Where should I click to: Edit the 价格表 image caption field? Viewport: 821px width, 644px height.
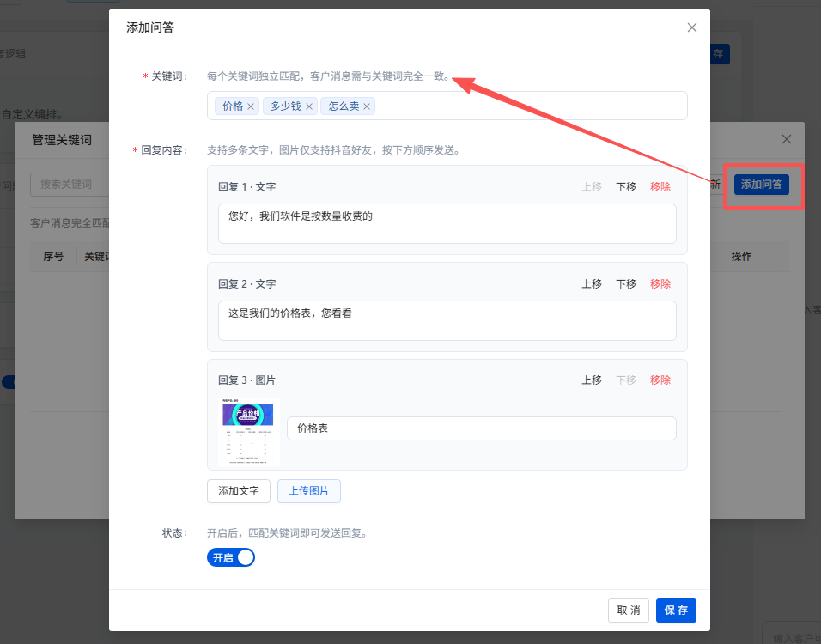pos(482,428)
